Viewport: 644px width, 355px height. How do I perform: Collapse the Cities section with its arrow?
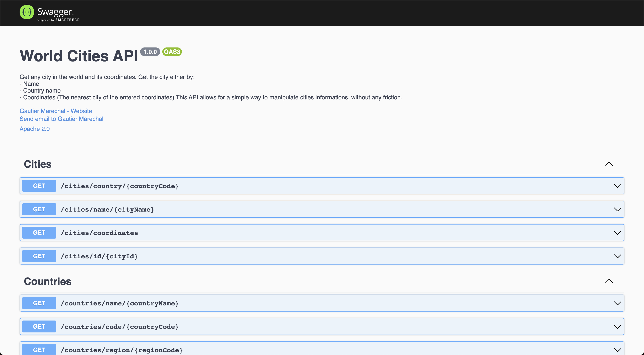pyautogui.click(x=609, y=164)
